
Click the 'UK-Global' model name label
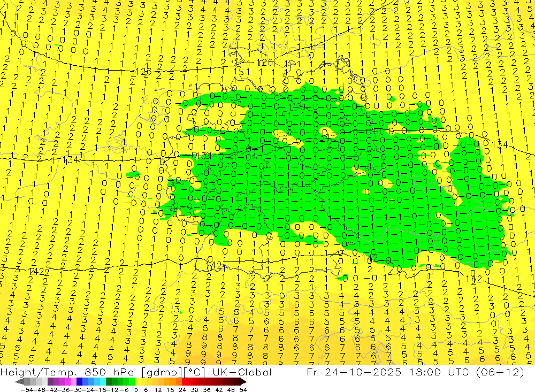[242, 372]
